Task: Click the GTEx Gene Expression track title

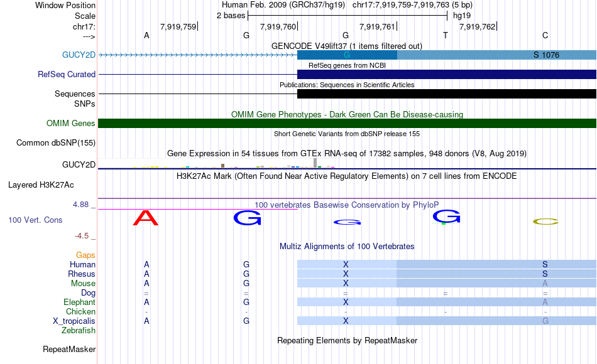Action: 347,153
